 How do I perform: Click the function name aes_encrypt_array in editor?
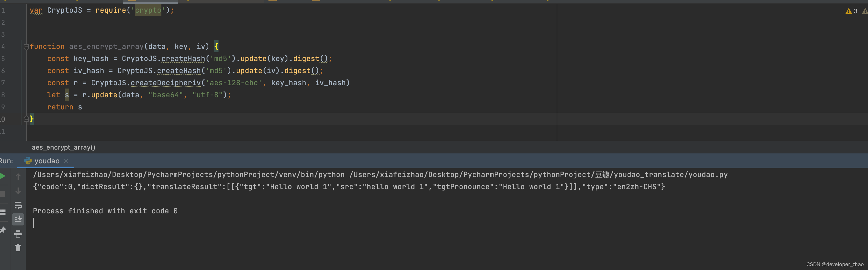tap(107, 46)
